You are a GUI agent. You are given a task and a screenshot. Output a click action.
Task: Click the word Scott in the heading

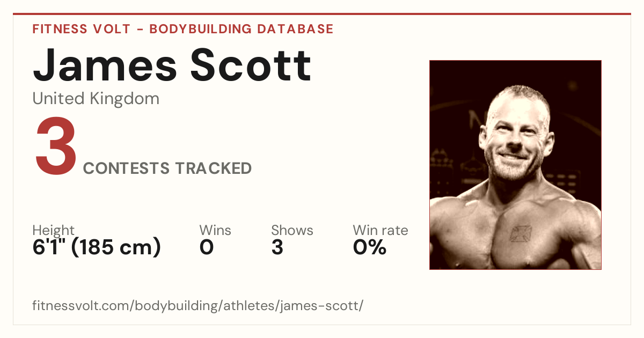pyautogui.click(x=251, y=64)
